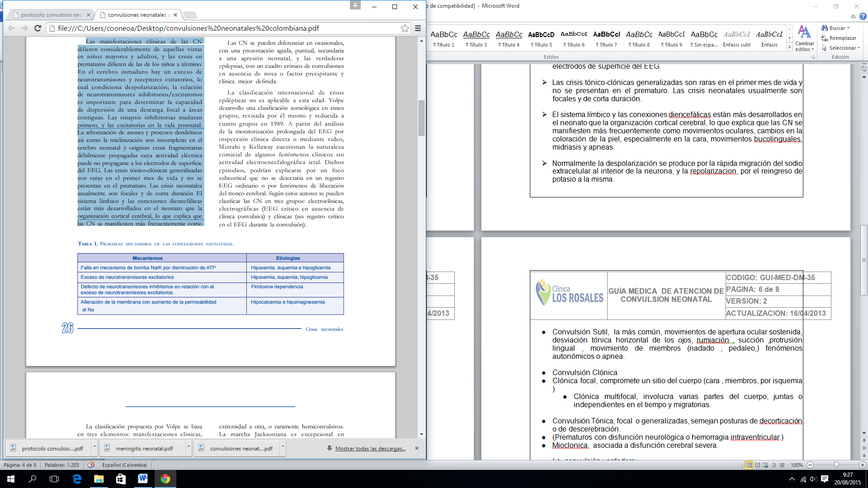Click the Chrome address bar URL
The image size is (868, 488).
click(x=188, y=28)
